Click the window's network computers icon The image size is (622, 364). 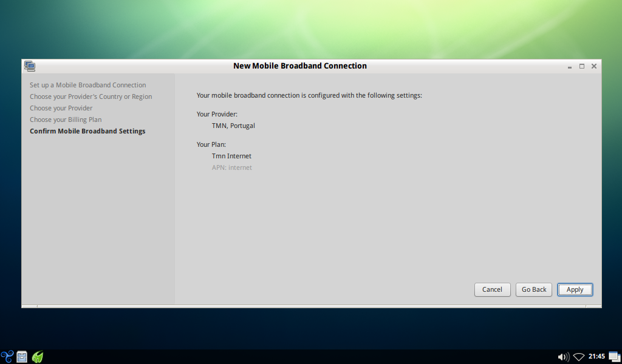[30, 66]
